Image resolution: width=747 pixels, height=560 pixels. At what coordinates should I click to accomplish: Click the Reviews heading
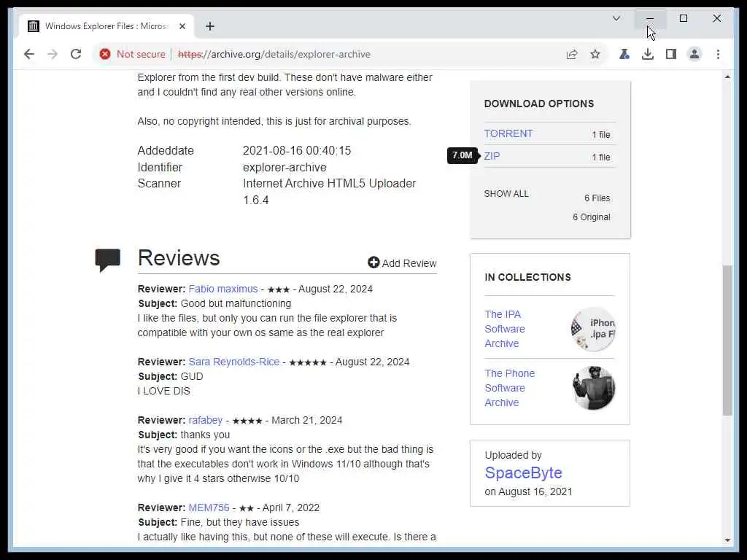[x=179, y=258]
